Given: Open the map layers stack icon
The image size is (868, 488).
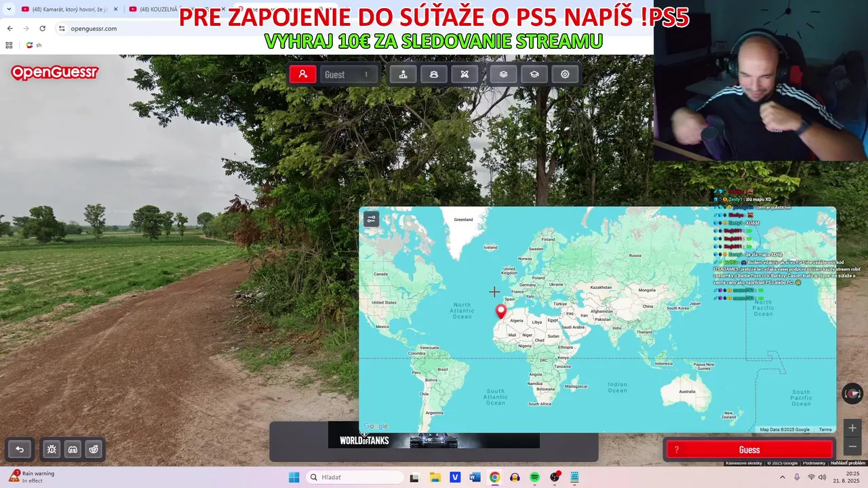Looking at the screenshot, I should coord(503,75).
